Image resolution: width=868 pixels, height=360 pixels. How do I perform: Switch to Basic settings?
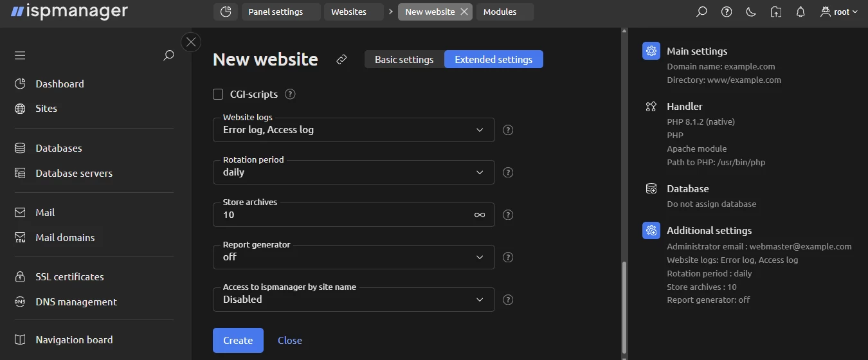(x=404, y=59)
